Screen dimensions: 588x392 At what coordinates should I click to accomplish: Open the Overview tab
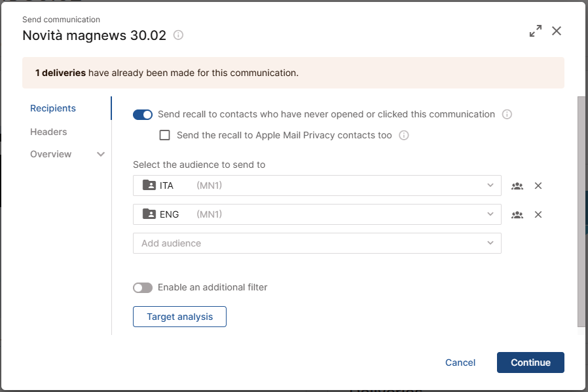pos(50,154)
